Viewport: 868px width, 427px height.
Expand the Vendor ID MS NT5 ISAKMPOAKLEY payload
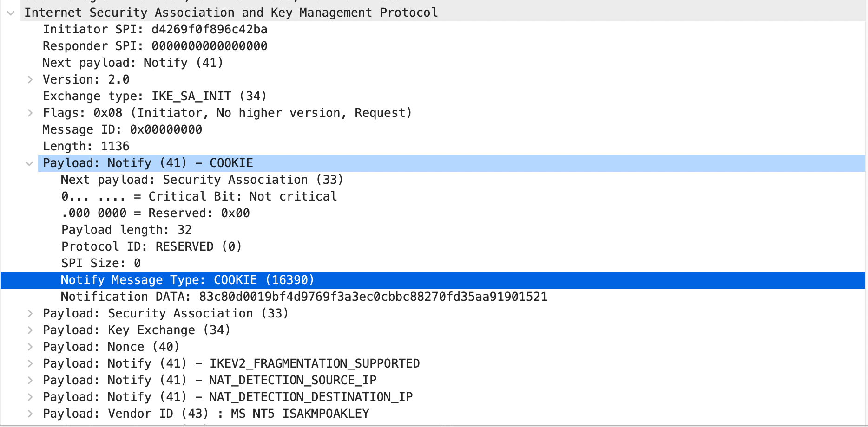pos(30,414)
